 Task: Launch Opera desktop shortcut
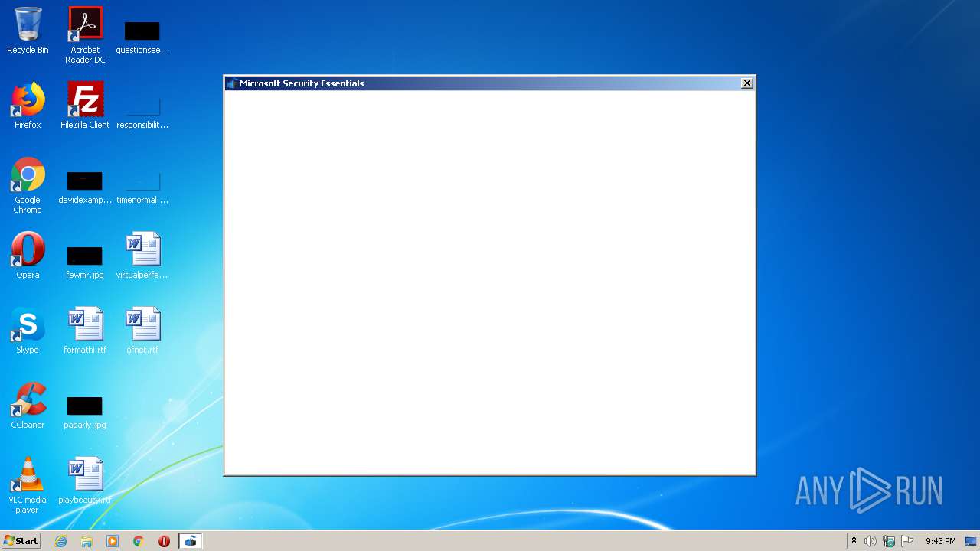coord(28,256)
